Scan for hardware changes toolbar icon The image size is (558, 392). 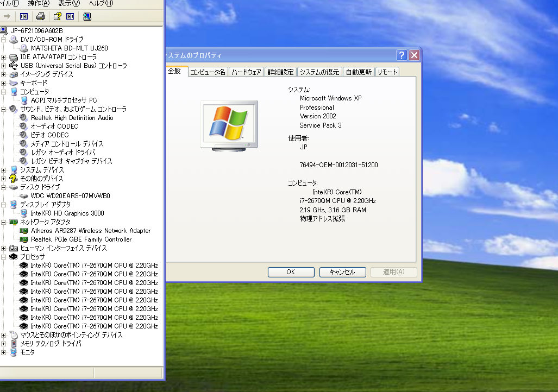click(87, 16)
